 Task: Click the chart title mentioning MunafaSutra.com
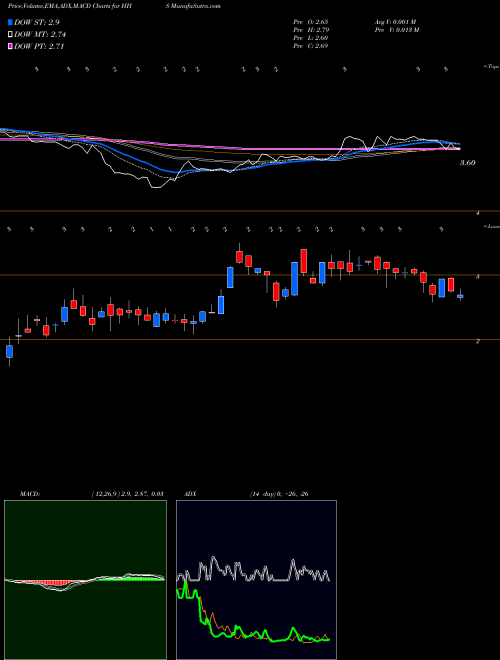tap(114, 6)
